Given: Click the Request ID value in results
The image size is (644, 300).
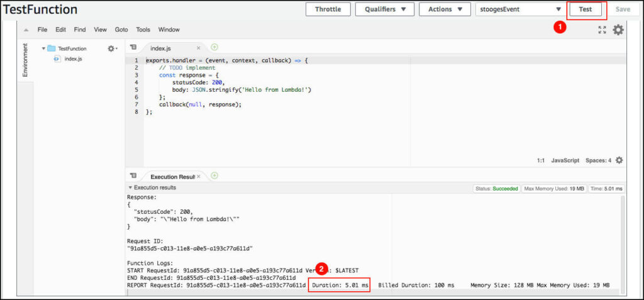Looking at the screenshot, I should click(190, 248).
